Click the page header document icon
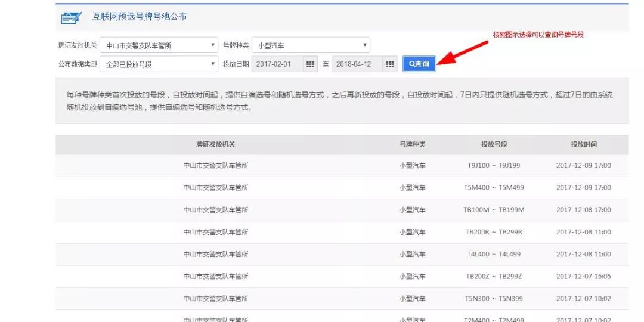The width and height of the screenshot is (644, 322). coord(71,18)
